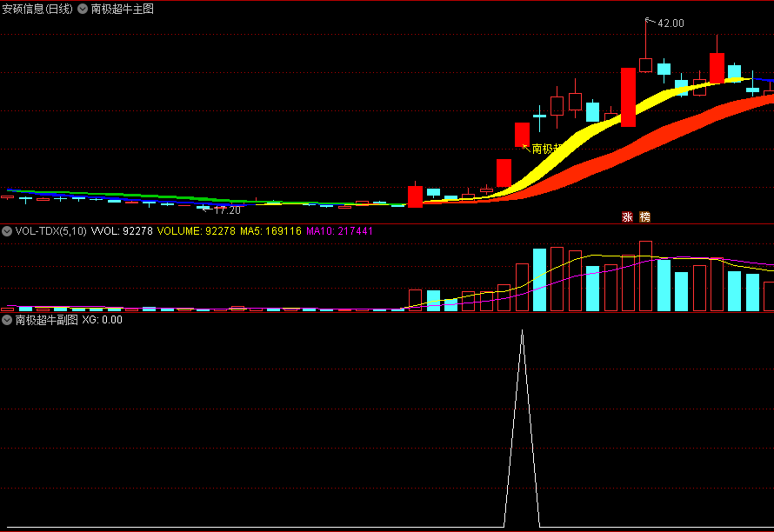Click the VOLUME: 92278 value
The width and height of the screenshot is (774, 532).
pyautogui.click(x=196, y=231)
